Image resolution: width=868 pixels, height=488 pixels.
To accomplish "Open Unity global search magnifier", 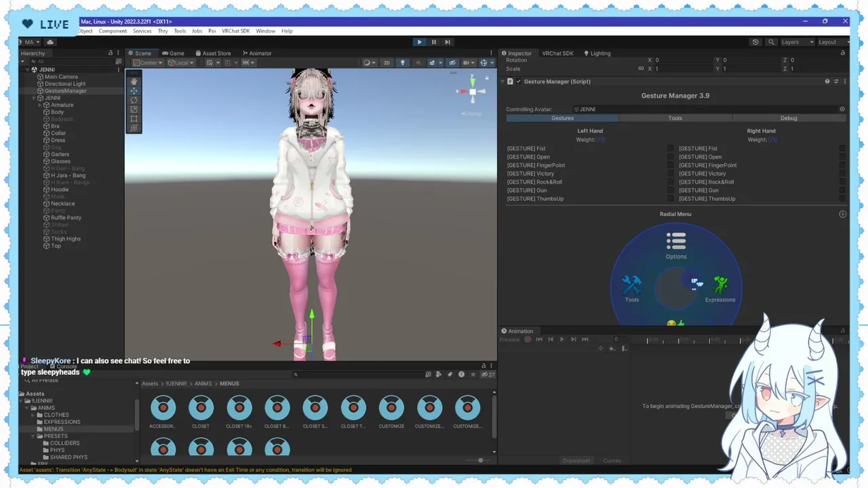I will click(x=771, y=42).
